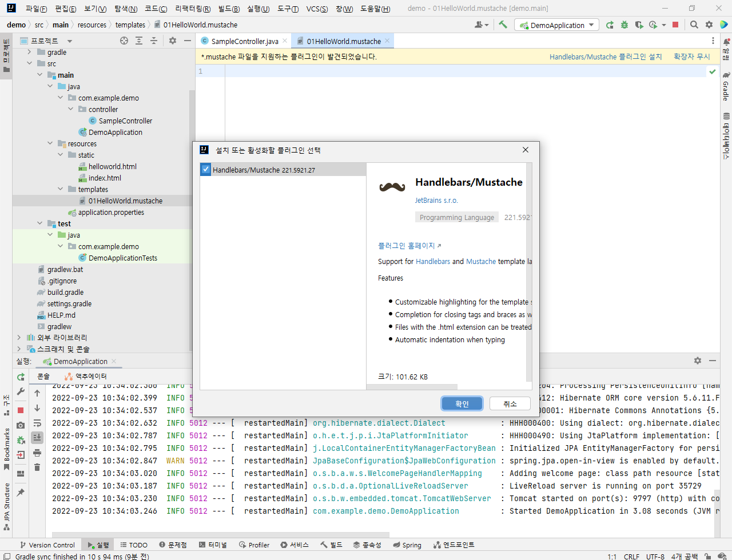Switch to the SampleController.java tab
This screenshot has height=560, width=732.
(244, 41)
